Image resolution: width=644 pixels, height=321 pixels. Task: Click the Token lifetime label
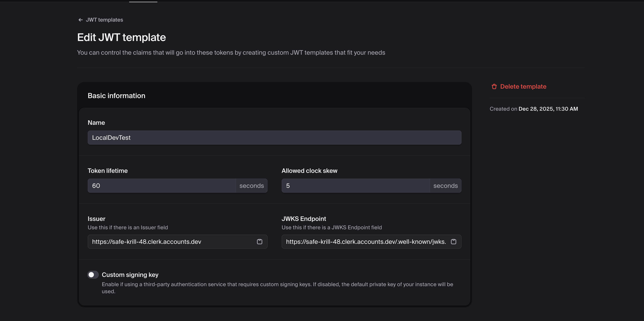tap(108, 171)
